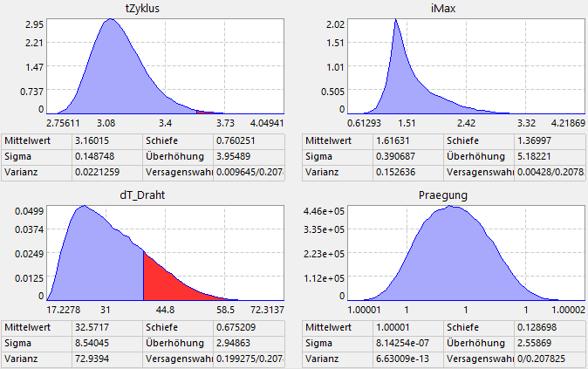This screenshot has height=369, width=588.
Task: Click the Versagenswahr label under Praegung
Action: (x=477, y=360)
